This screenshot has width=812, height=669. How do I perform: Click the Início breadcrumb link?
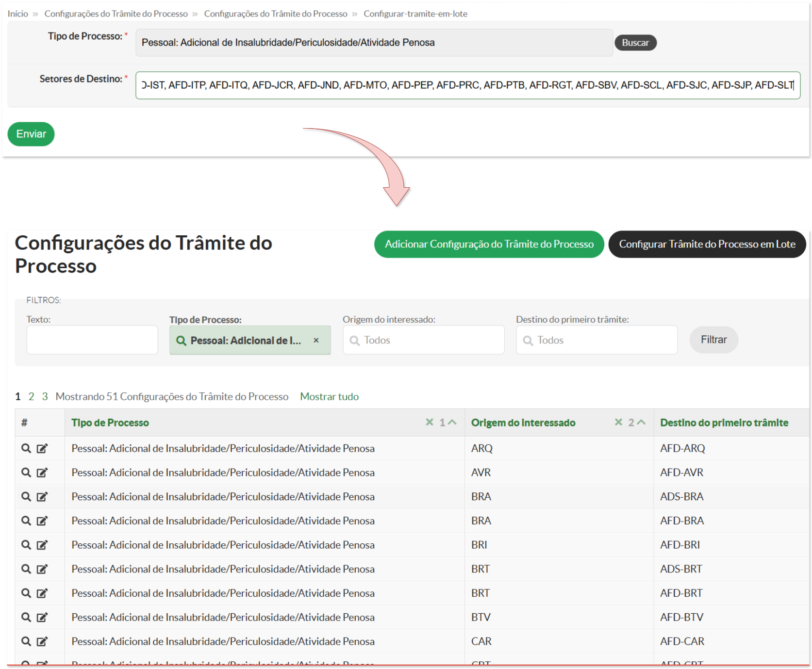(18, 14)
